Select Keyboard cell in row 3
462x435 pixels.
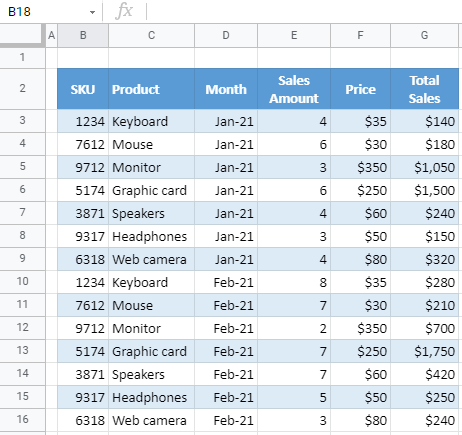pyautogui.click(x=151, y=121)
